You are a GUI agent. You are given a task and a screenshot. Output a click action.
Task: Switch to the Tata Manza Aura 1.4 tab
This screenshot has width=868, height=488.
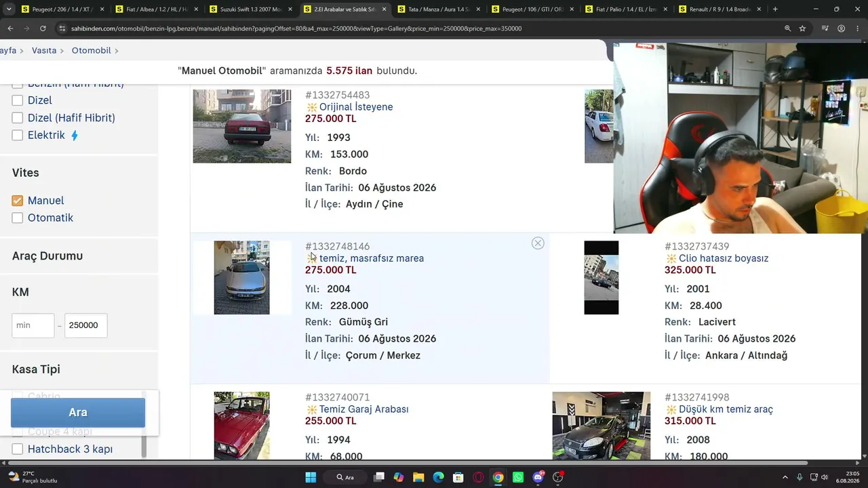click(x=439, y=9)
